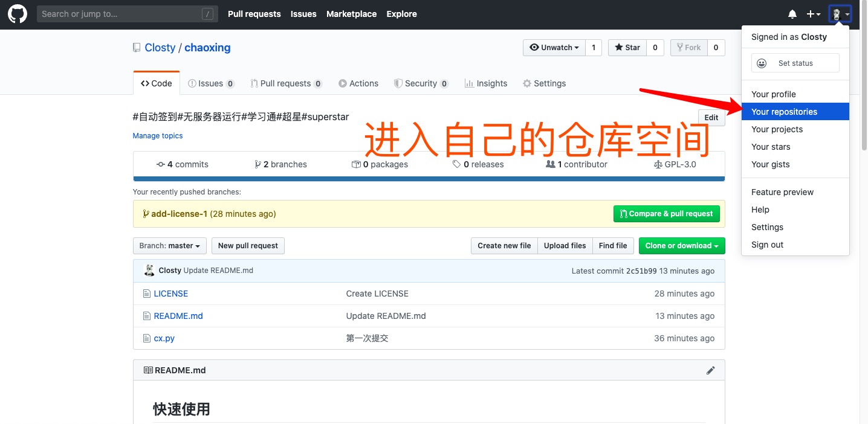Switch to the Code tab
This screenshot has height=424, width=868.
[x=157, y=83]
